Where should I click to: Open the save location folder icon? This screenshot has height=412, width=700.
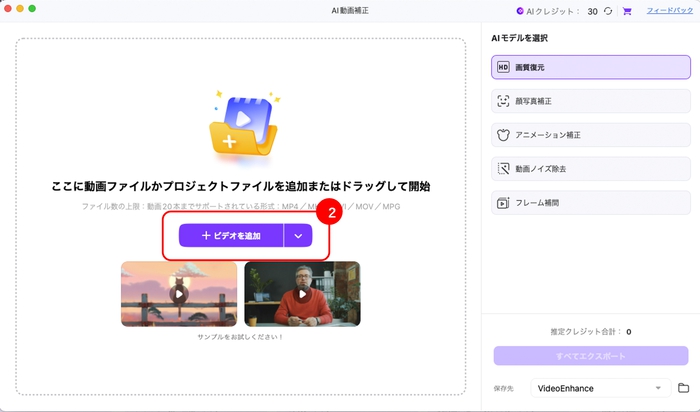pos(683,387)
